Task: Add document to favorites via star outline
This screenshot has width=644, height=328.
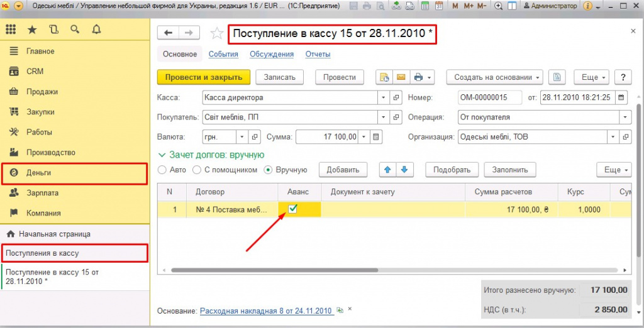Action: 216,33
